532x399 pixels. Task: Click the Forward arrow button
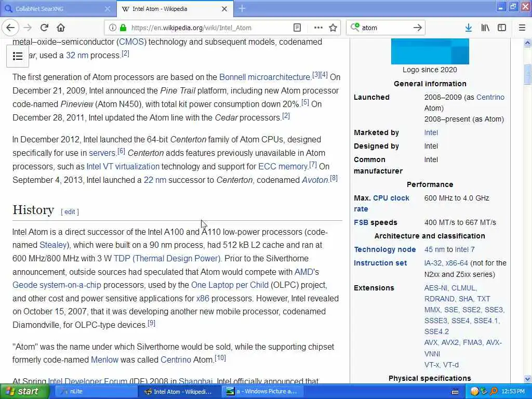pyautogui.click(x=28, y=28)
